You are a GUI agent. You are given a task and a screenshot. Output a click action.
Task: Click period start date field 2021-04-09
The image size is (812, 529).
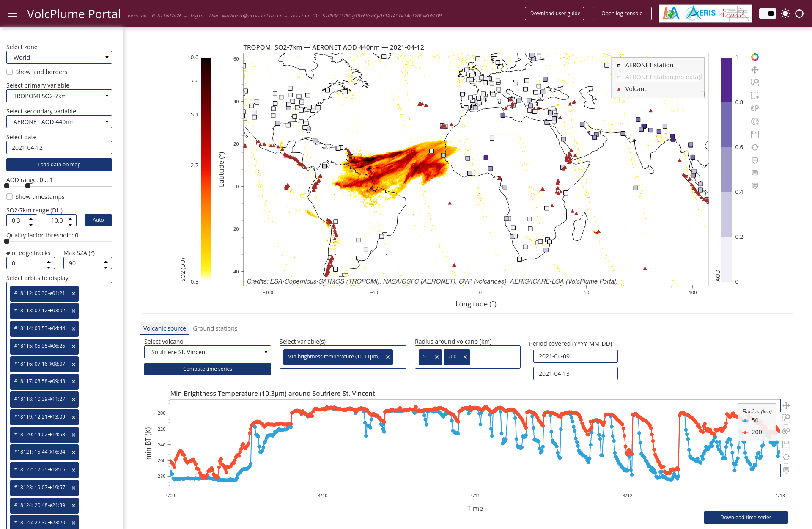click(576, 356)
